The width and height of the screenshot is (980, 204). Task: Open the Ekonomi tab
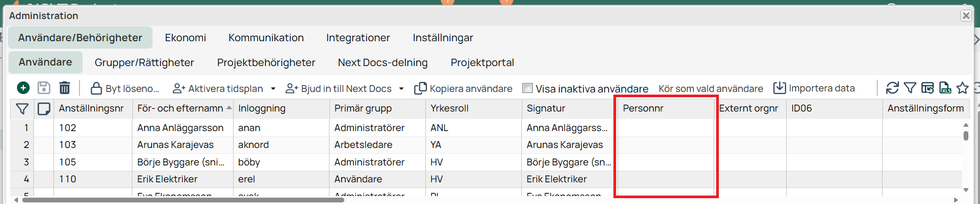[x=185, y=38]
